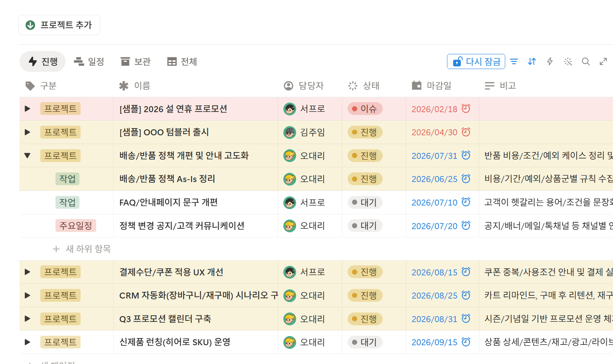Click the 2026/07/31 due date
613x364 pixels.
434,156
